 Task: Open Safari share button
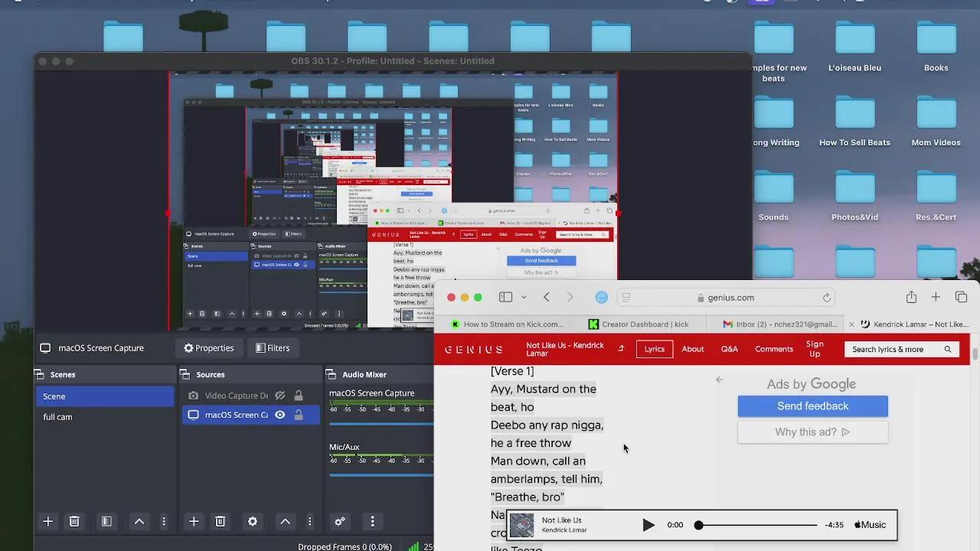911,297
